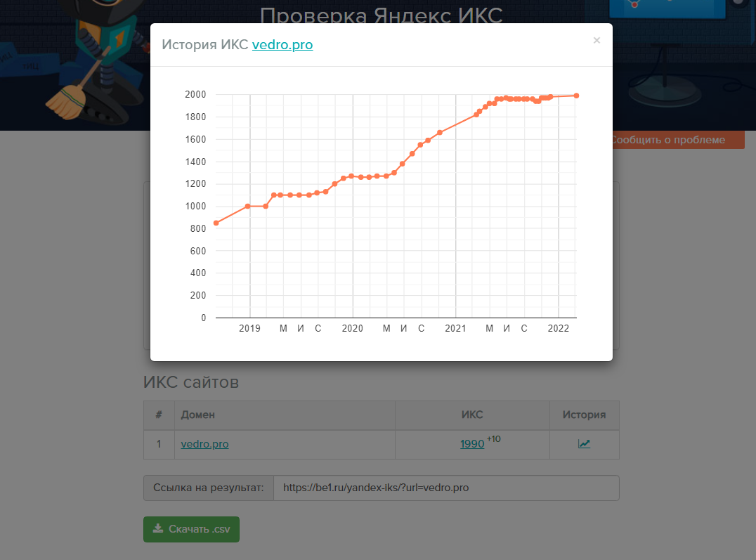
Task: Close the ИКС history modal
Action: [x=597, y=41]
